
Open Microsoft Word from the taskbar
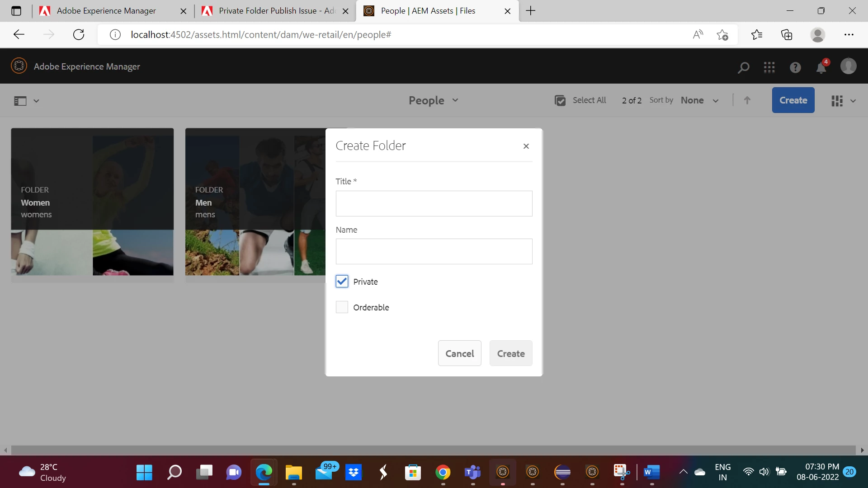tap(651, 472)
